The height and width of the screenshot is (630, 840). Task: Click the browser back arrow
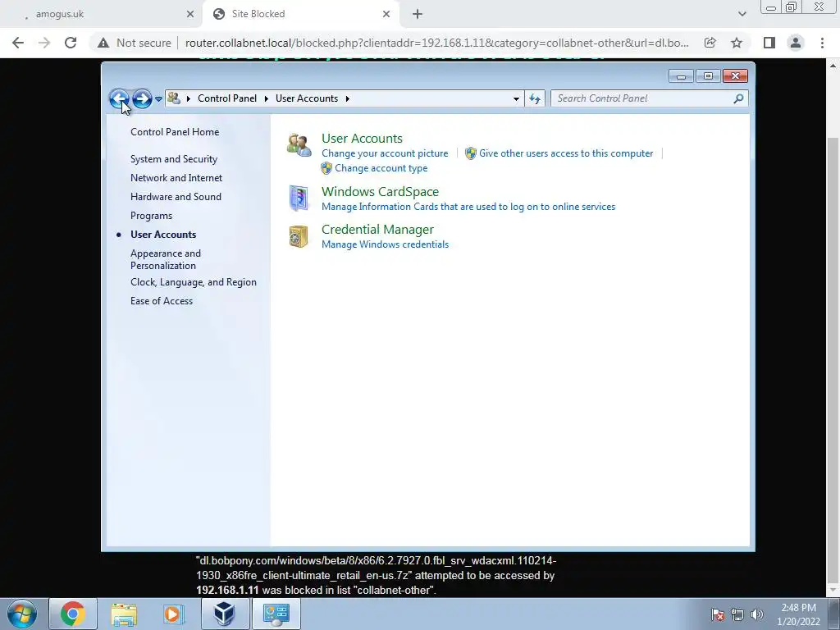pyautogui.click(x=18, y=43)
